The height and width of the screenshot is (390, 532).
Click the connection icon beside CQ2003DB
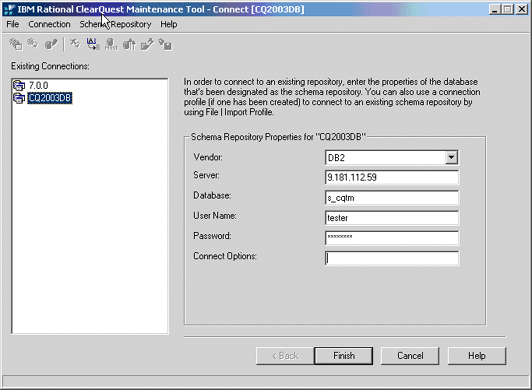[19, 98]
